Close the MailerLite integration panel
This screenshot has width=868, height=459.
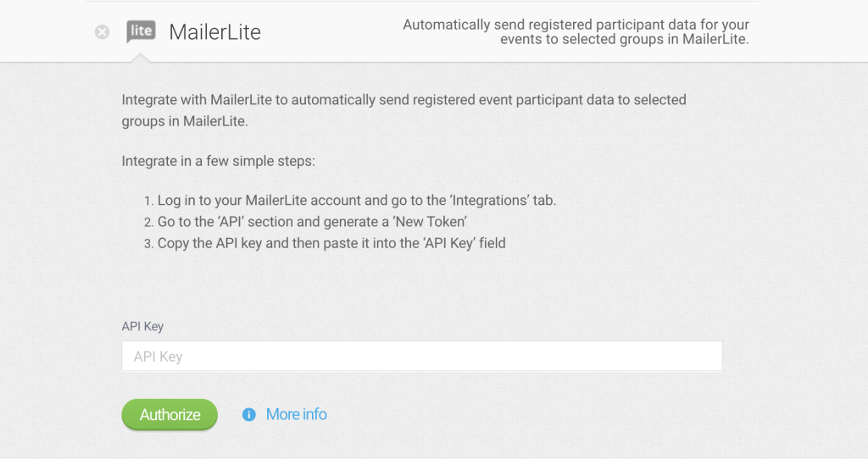[102, 32]
